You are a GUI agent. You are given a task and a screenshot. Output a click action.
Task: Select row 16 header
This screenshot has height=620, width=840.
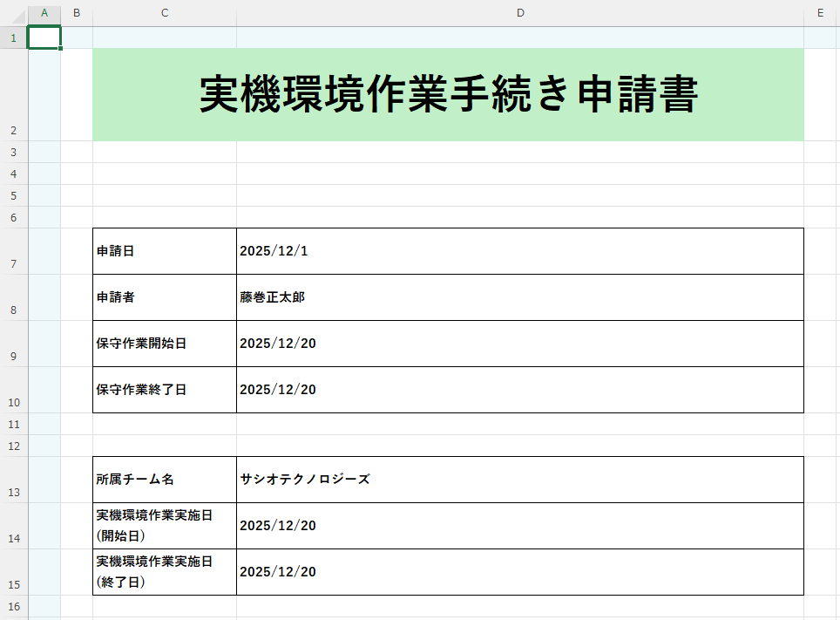pyautogui.click(x=14, y=606)
